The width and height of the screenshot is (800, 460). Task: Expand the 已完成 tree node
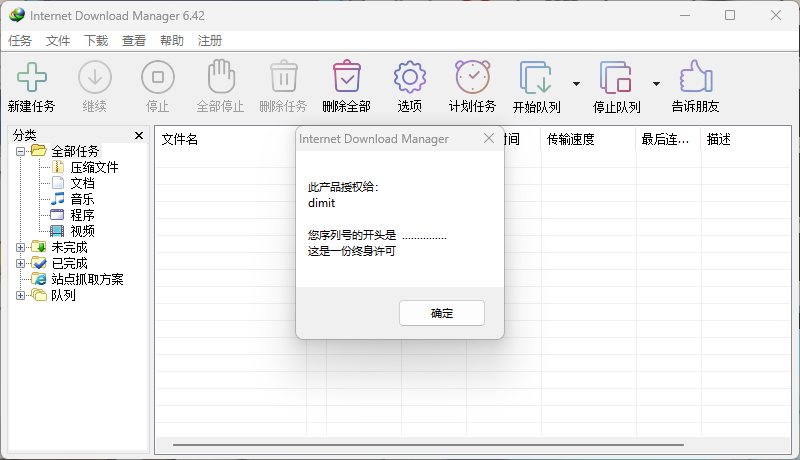pos(20,263)
